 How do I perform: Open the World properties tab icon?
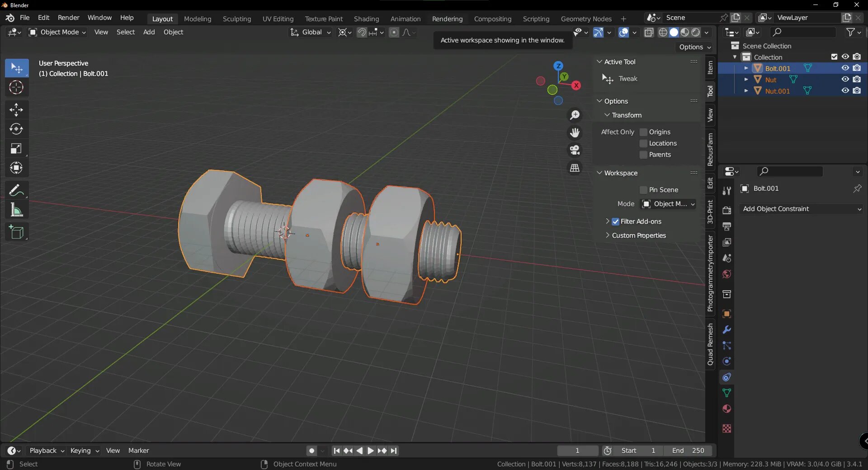tap(726, 274)
